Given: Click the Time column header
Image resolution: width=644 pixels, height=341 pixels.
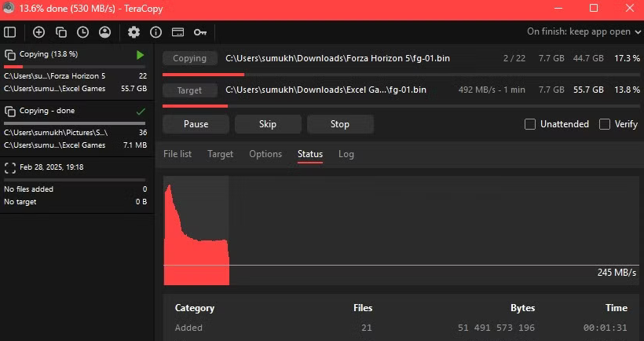Looking at the screenshot, I should point(616,308).
